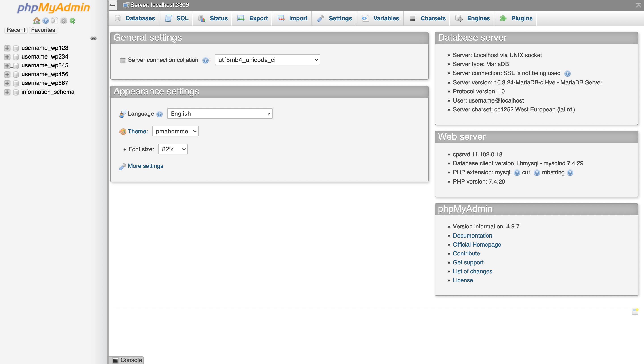Select username_wp567 database in tree
The image size is (644, 364).
click(x=45, y=83)
